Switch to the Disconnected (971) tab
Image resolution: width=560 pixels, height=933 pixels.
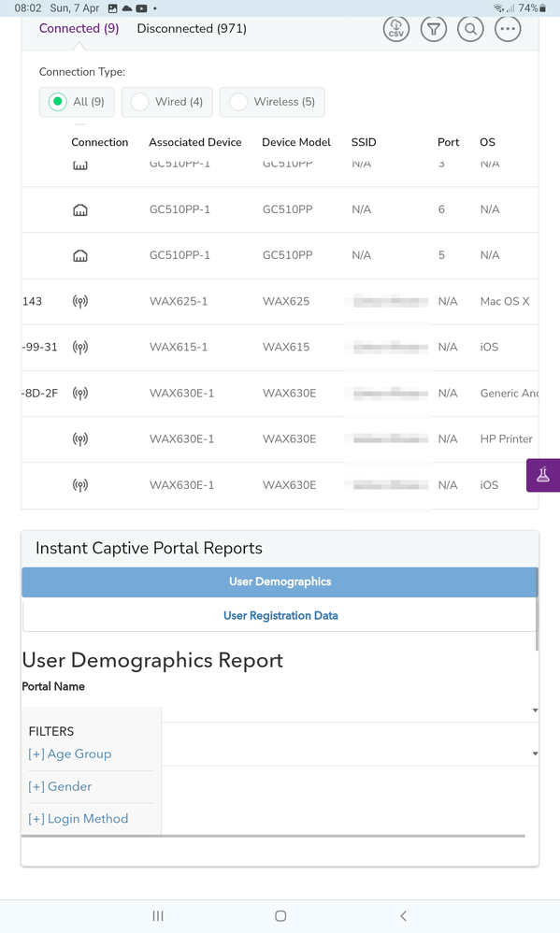tap(192, 29)
